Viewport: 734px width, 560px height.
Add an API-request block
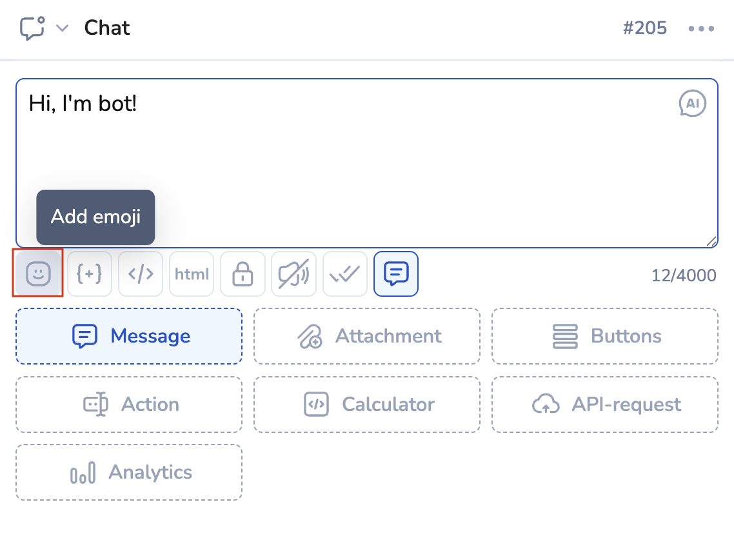coord(605,405)
